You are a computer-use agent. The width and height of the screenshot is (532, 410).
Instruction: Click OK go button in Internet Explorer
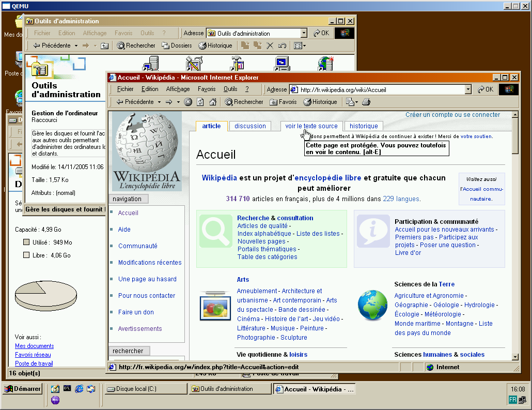click(486, 89)
